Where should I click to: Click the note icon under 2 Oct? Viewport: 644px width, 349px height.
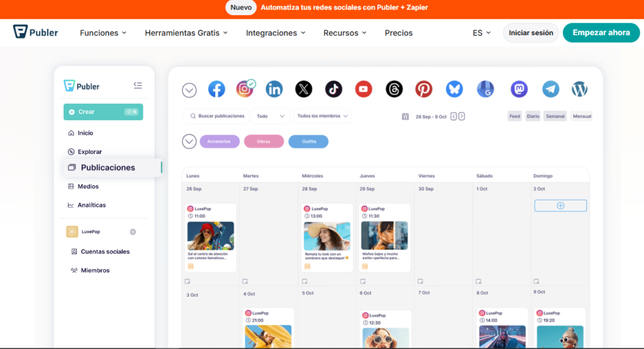click(x=536, y=281)
